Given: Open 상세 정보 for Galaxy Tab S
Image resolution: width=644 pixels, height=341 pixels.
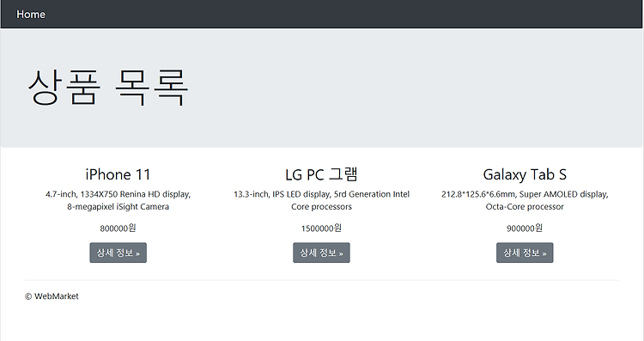Looking at the screenshot, I should pos(525,253).
